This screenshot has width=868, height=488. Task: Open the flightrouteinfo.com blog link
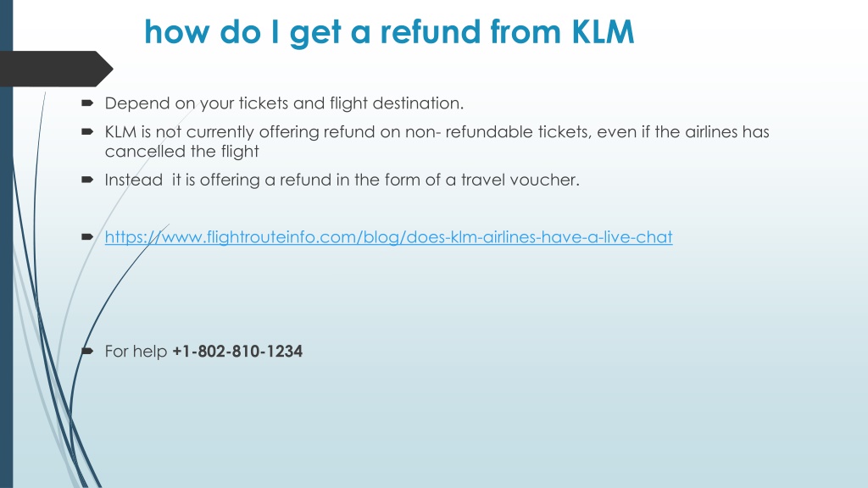(388, 237)
